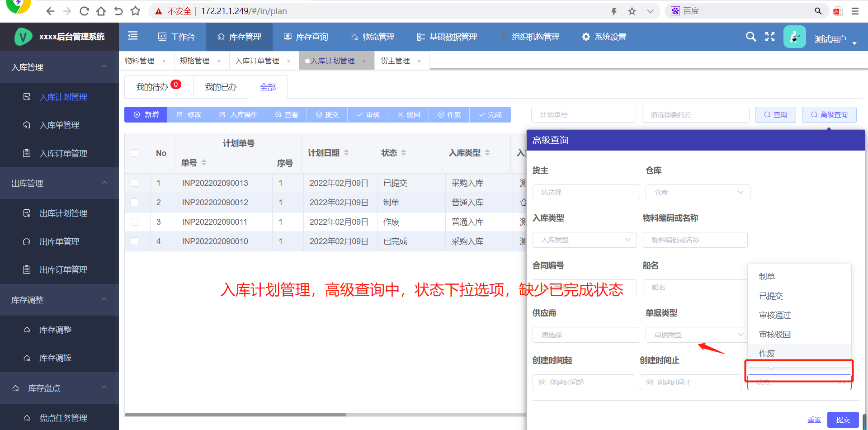Check row INP202202090010 checkbox

coord(134,241)
